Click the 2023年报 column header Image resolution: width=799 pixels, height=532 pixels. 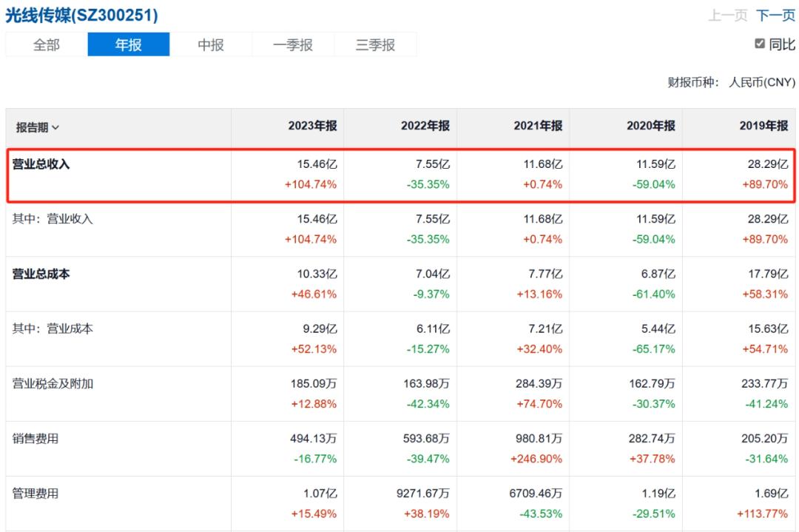click(x=312, y=127)
